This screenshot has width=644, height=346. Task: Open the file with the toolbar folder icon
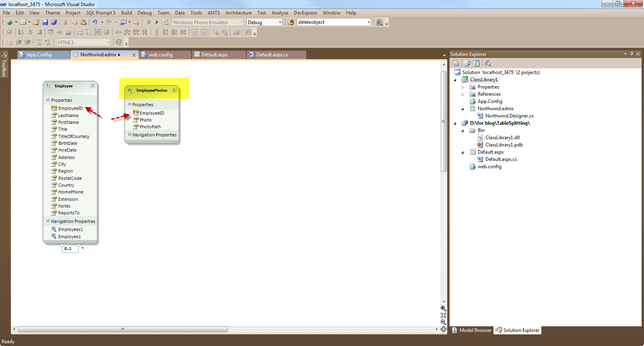[36, 22]
